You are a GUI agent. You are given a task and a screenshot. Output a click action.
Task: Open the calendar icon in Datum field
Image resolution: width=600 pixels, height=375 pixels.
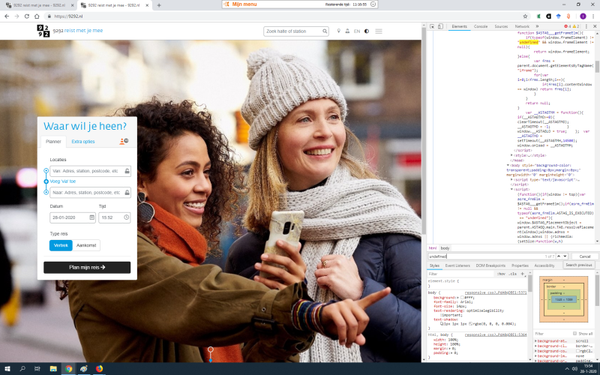(x=92, y=217)
